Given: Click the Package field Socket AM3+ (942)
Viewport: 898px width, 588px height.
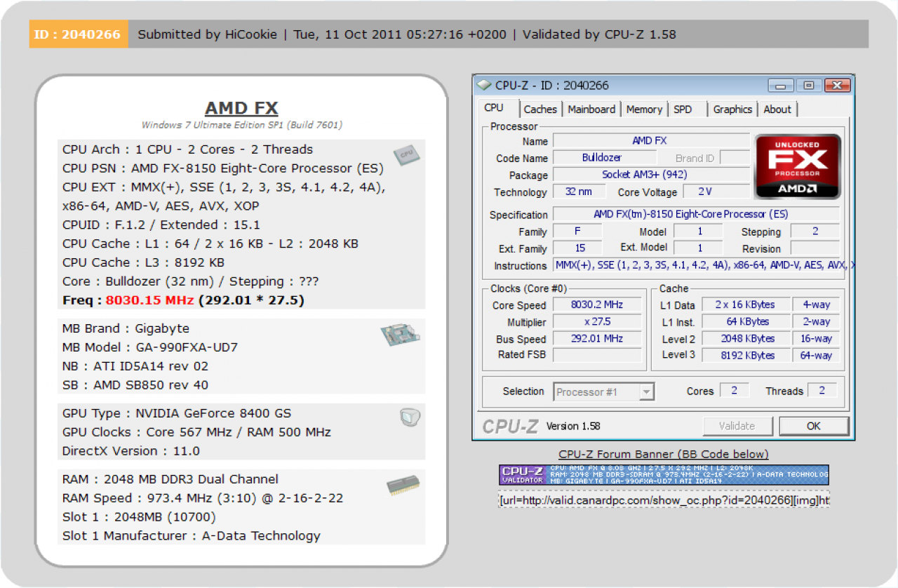Looking at the screenshot, I should [x=650, y=175].
